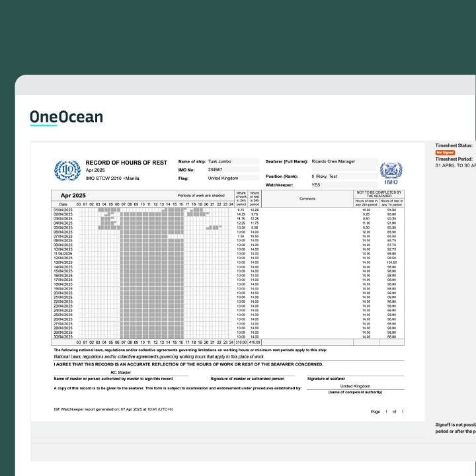
Task: Click the Timesheet Period date range
Action: pyautogui.click(x=455, y=165)
